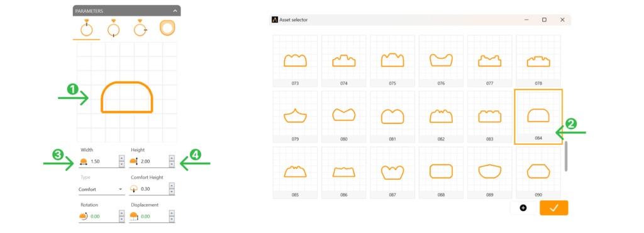Click the profile preview shape in grid

(127, 98)
